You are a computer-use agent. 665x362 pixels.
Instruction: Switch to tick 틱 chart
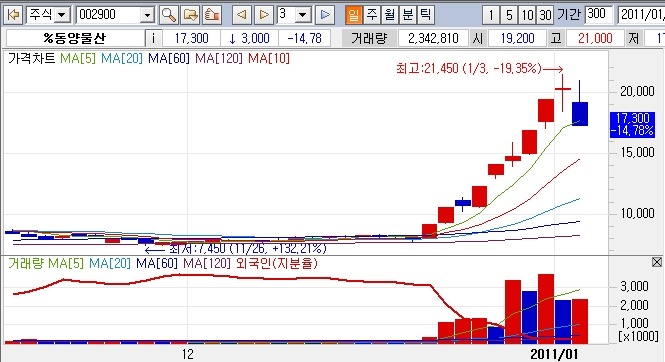[425, 15]
